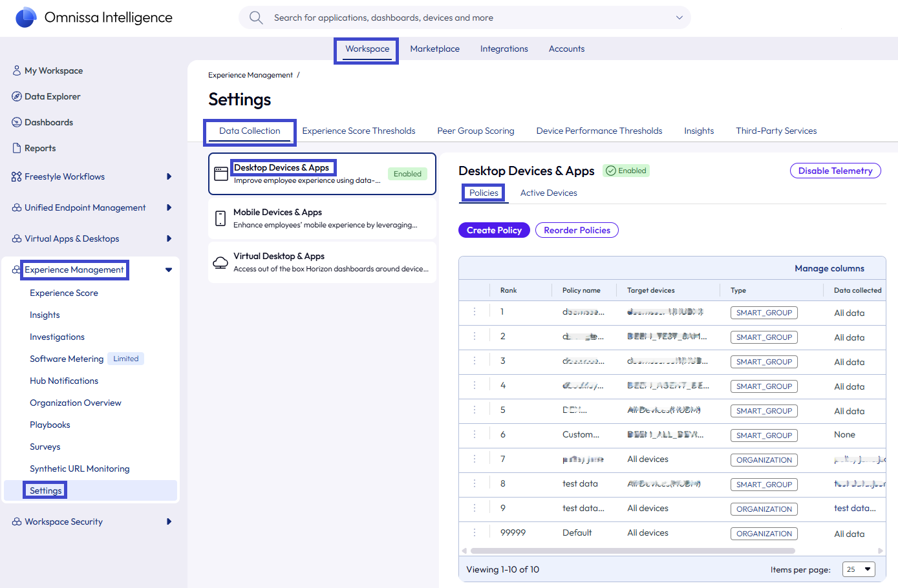Open Software Metering in sidebar

67,359
